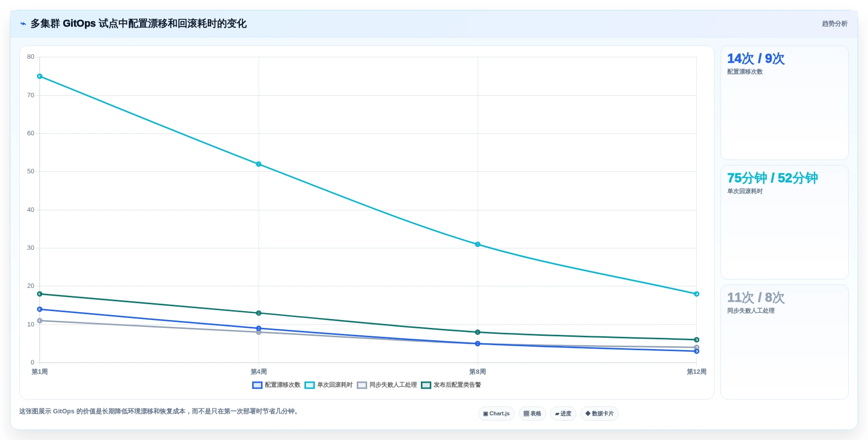
Task: Click the 第1周 x-axis label
Action: click(39, 372)
